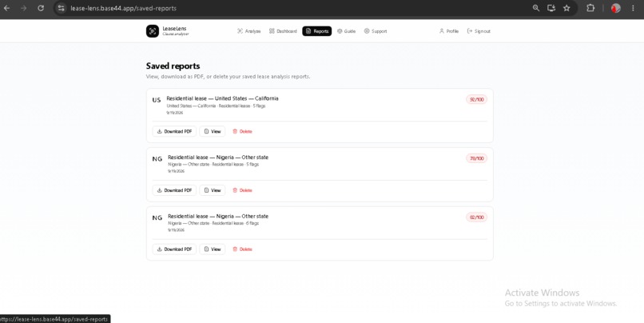Select the Reports tab
Image resolution: width=644 pixels, height=323 pixels.
[317, 31]
